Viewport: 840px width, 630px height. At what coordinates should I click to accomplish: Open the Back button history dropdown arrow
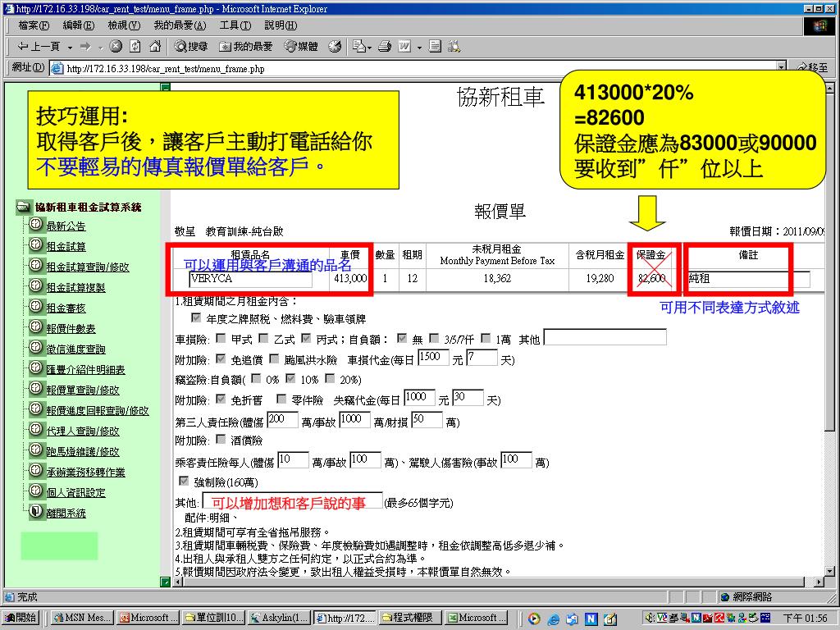71,47
